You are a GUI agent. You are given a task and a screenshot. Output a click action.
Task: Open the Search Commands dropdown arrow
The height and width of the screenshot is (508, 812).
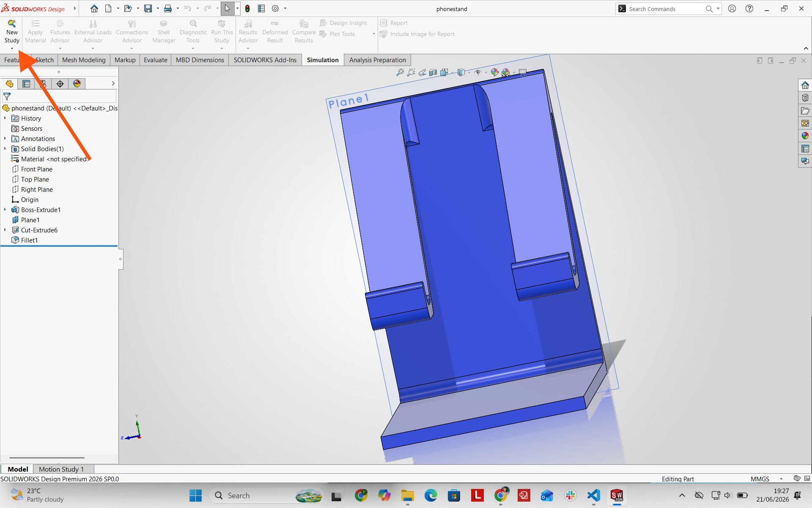pyautogui.click(x=718, y=8)
